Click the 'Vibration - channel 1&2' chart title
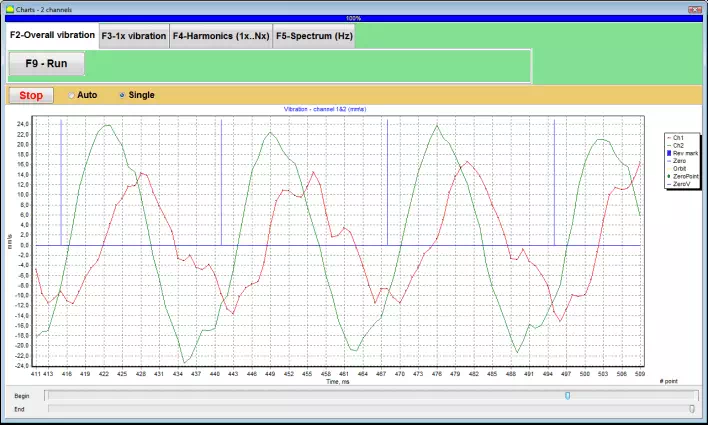This screenshot has height=425, width=708. click(325, 109)
